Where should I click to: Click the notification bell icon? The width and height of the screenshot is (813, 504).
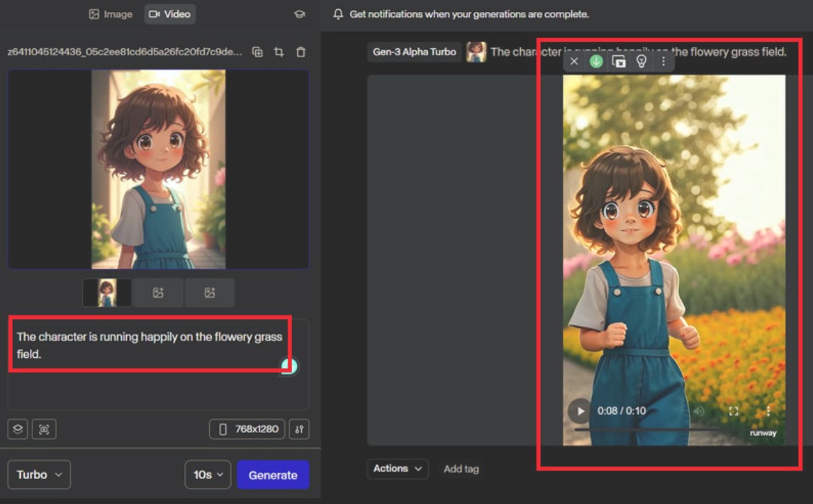tap(338, 14)
